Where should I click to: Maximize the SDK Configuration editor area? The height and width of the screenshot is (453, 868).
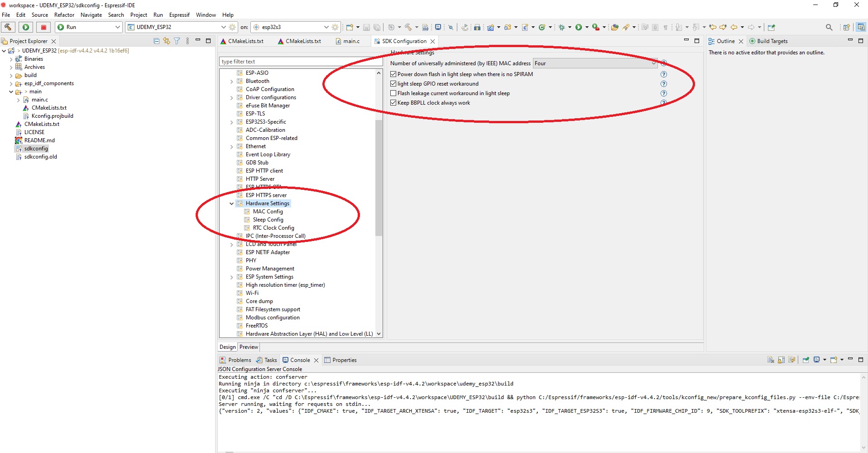tap(697, 41)
